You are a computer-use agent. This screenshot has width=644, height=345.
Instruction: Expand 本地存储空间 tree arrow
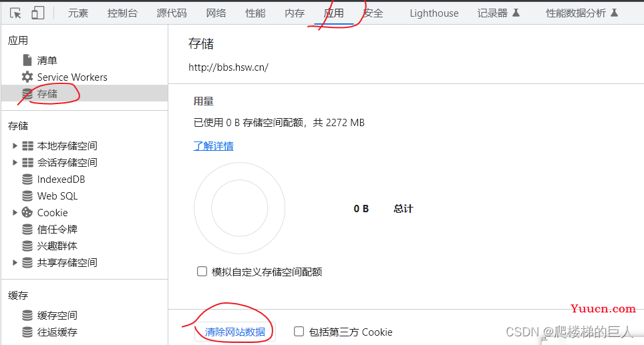[15, 145]
